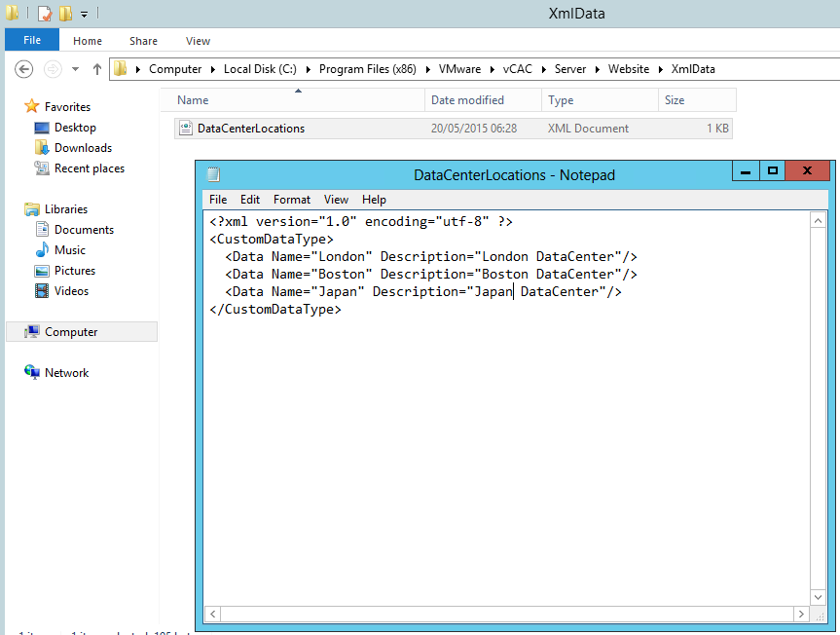Open the Share ribbon tab
This screenshot has width=840, height=635.
tap(143, 41)
